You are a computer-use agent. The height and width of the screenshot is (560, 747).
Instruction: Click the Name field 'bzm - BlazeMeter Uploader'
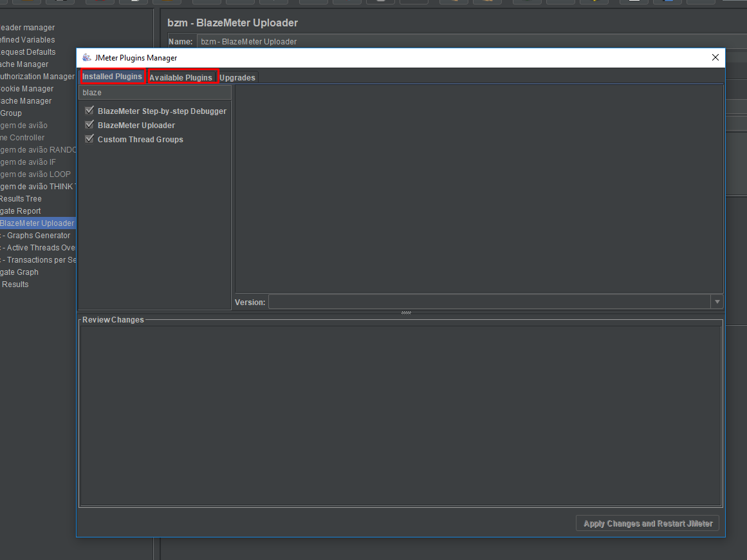(x=472, y=41)
